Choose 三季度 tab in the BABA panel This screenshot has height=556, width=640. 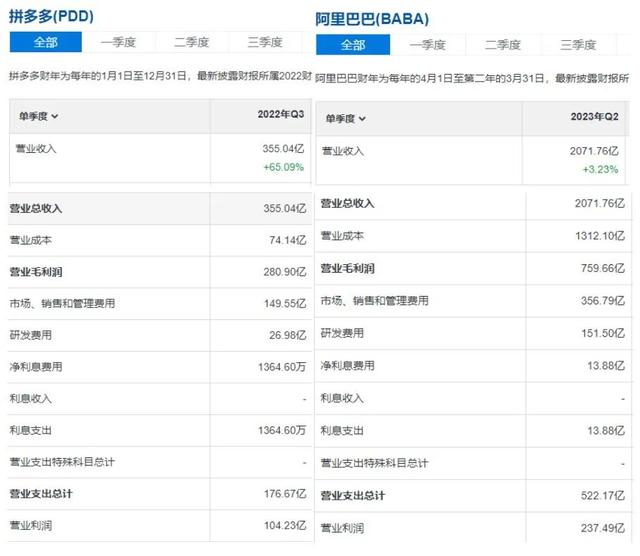(578, 45)
